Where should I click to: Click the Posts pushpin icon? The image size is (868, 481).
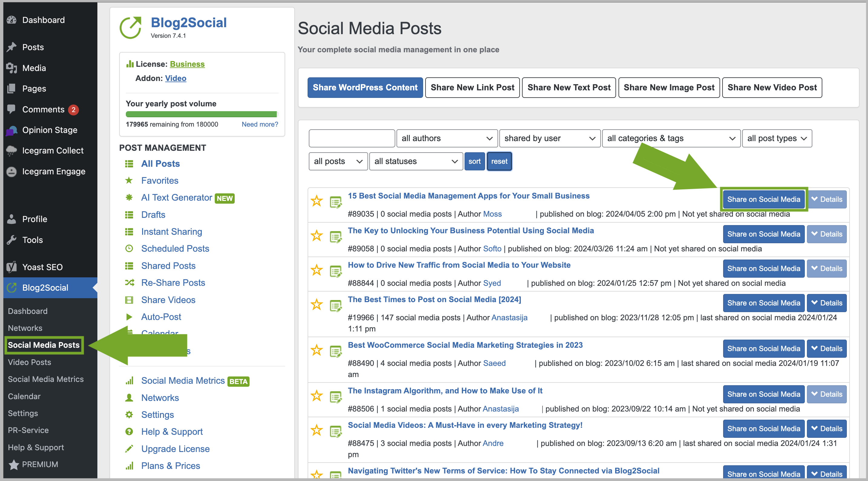point(11,47)
